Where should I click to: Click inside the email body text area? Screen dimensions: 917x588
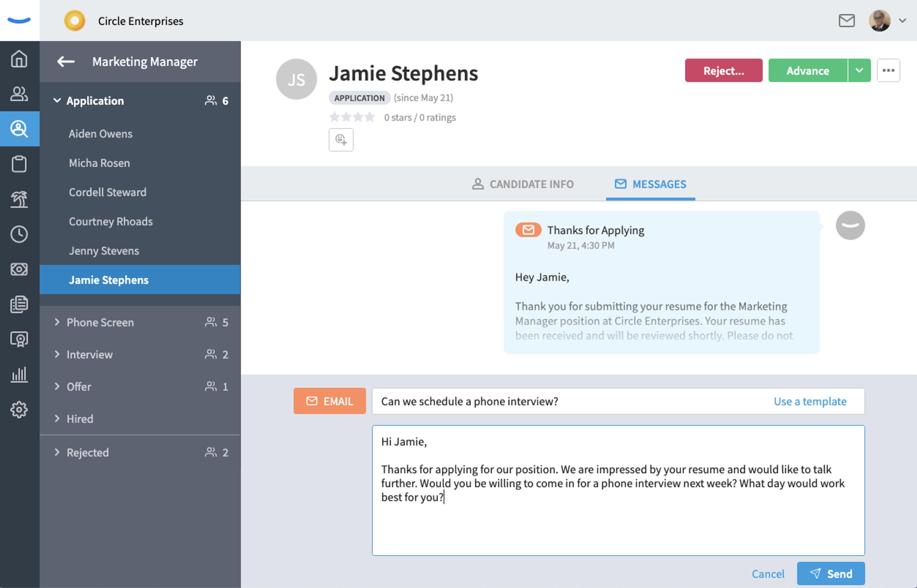[618, 491]
